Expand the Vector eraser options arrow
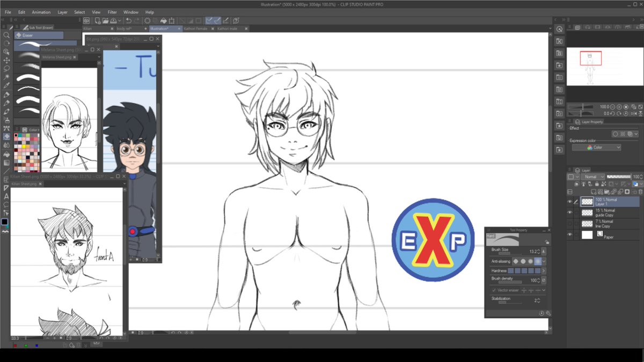Image resolution: width=644 pixels, height=362 pixels. [x=544, y=290]
